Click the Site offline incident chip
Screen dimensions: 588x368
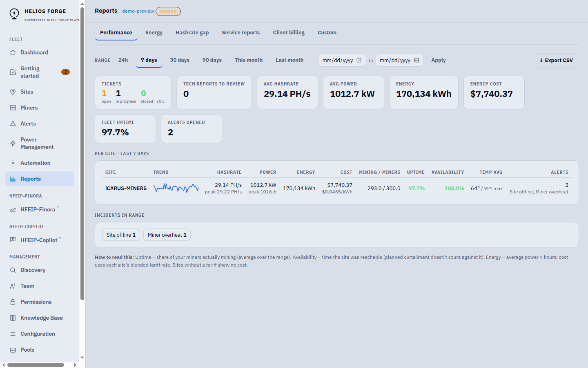[x=121, y=235]
